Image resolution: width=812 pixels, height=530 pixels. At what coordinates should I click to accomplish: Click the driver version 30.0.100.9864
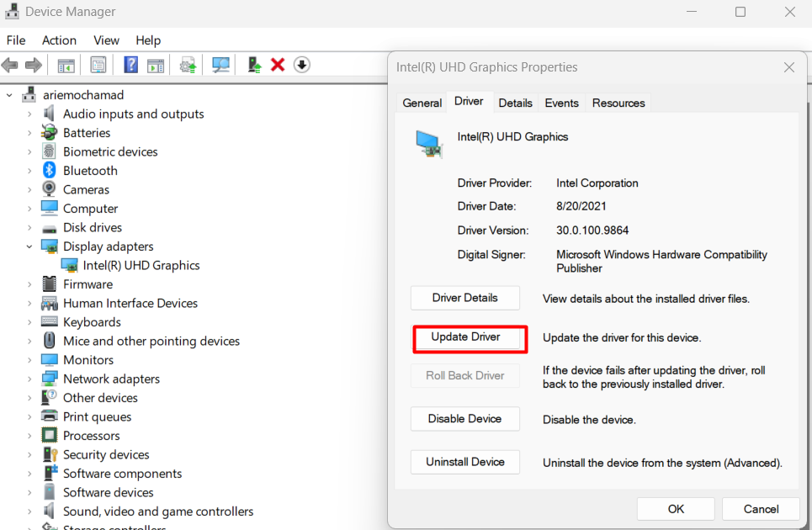pyautogui.click(x=592, y=231)
